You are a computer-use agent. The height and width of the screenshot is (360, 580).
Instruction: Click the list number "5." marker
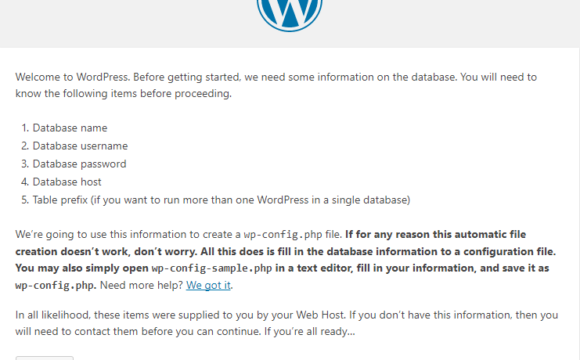coord(25,200)
